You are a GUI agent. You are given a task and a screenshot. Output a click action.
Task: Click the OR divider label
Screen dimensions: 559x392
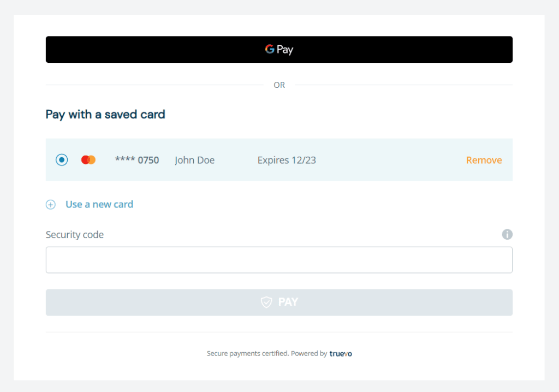[x=279, y=85]
